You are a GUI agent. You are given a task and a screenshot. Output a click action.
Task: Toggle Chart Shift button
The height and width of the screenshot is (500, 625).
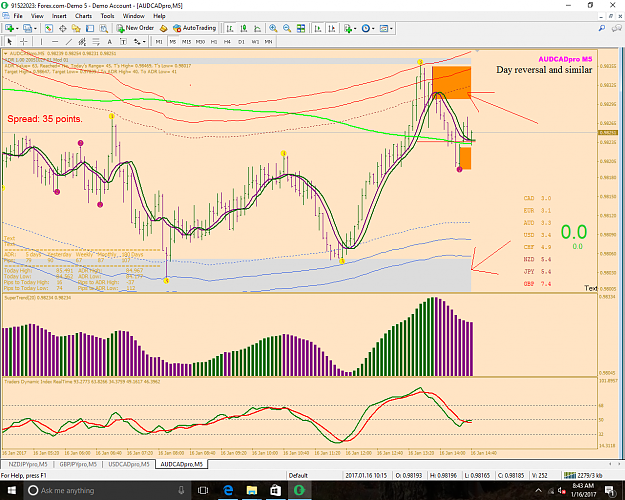point(332,28)
